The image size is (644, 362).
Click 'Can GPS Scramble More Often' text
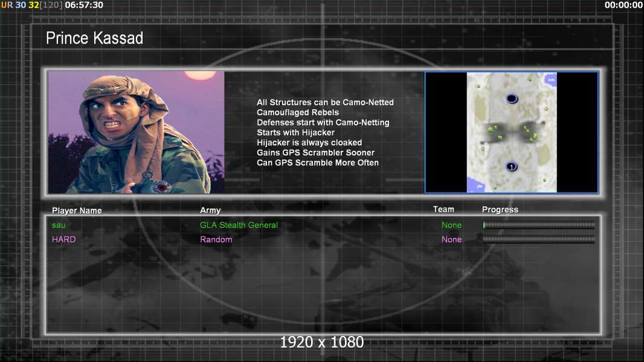[x=318, y=163]
